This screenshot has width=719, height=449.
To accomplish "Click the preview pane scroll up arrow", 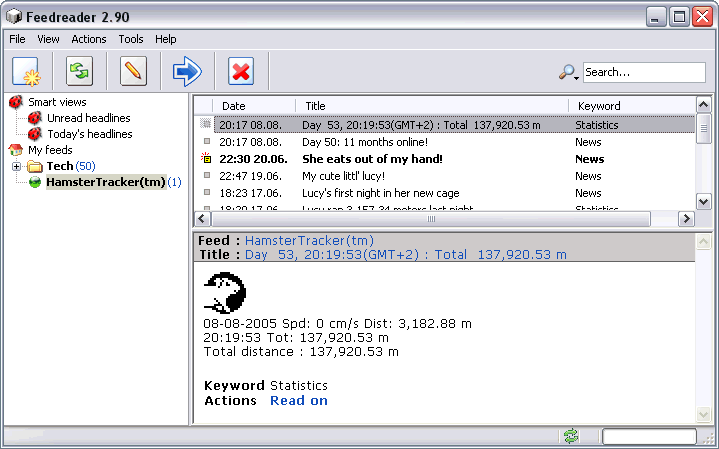I will pyautogui.click(x=703, y=241).
